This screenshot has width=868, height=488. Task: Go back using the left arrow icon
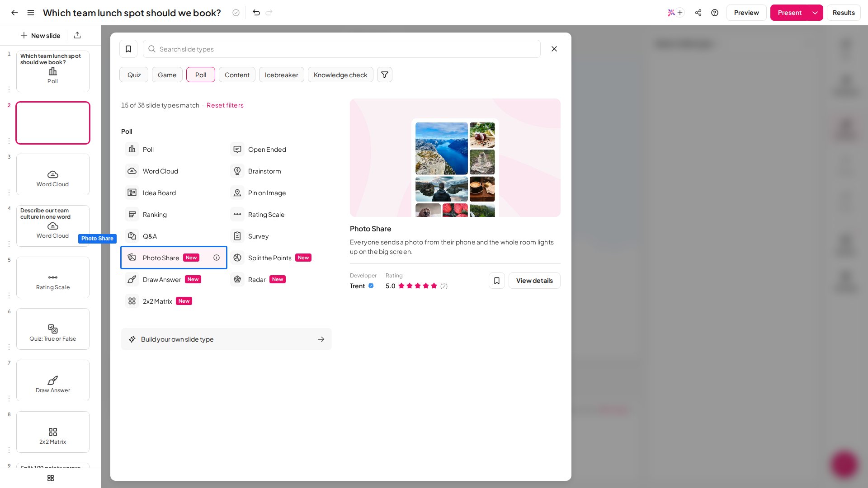14,13
